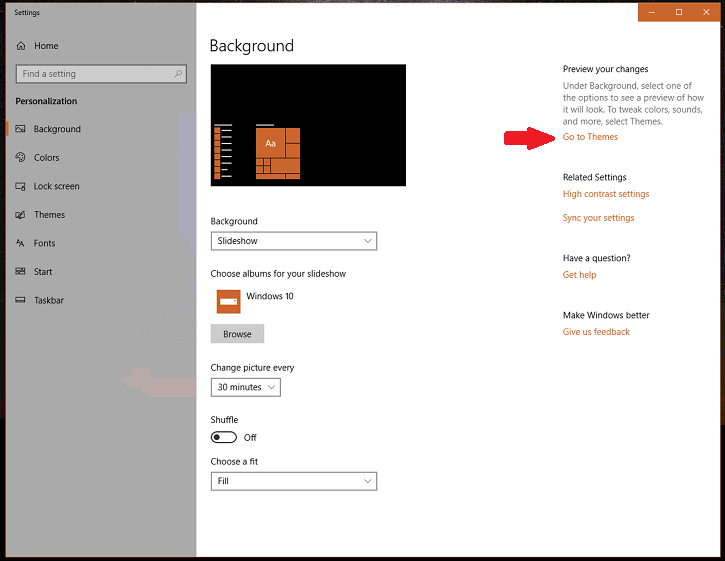Click the Colors palette icon
This screenshot has width=725, height=561.
(x=20, y=157)
